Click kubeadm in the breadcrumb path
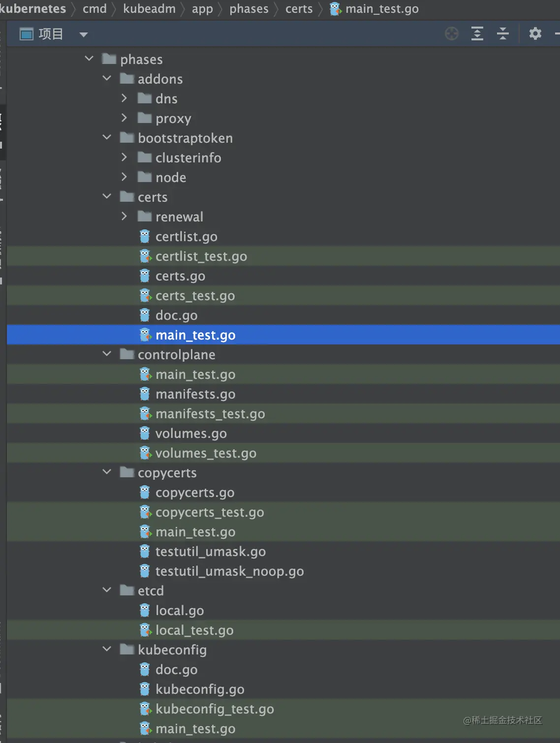560x743 pixels. point(149,9)
